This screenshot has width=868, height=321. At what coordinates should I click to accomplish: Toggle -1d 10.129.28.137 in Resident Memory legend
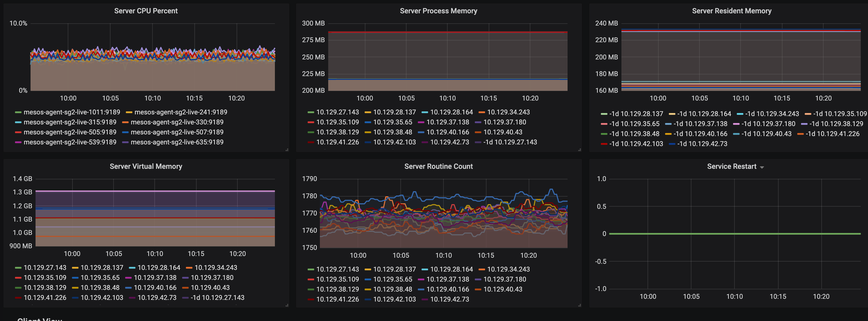coord(636,114)
